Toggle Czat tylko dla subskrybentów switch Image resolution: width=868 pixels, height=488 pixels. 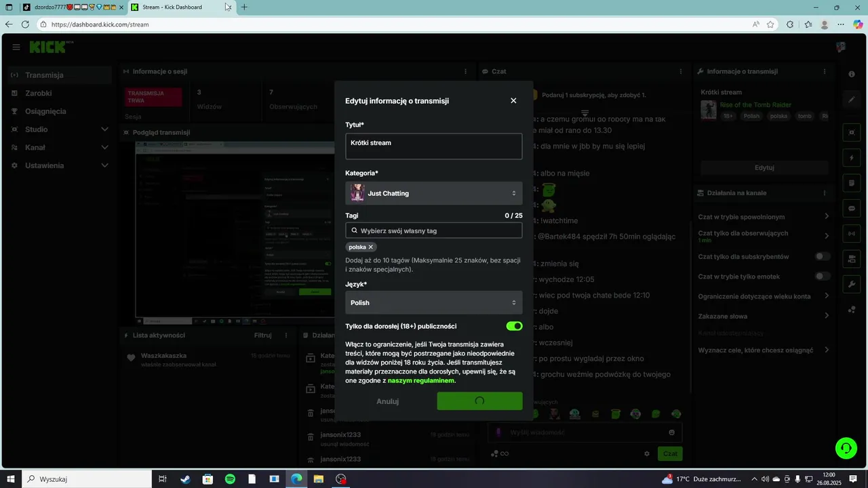[823, 257]
